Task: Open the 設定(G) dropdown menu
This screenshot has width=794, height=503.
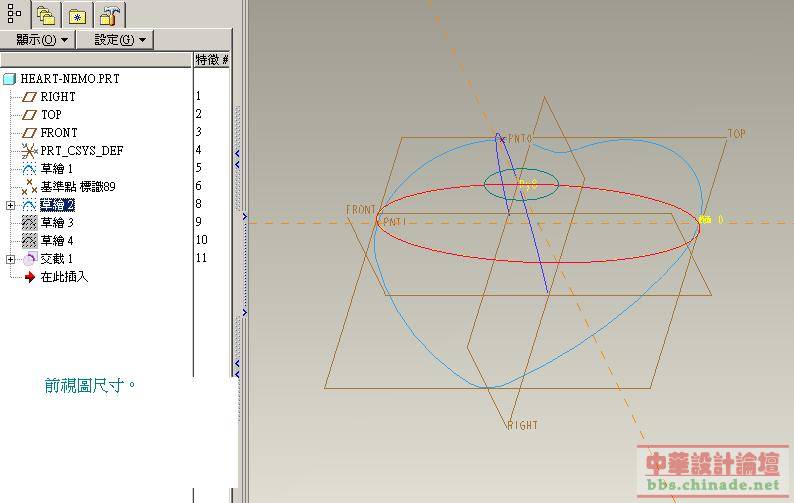Action: click(x=115, y=40)
